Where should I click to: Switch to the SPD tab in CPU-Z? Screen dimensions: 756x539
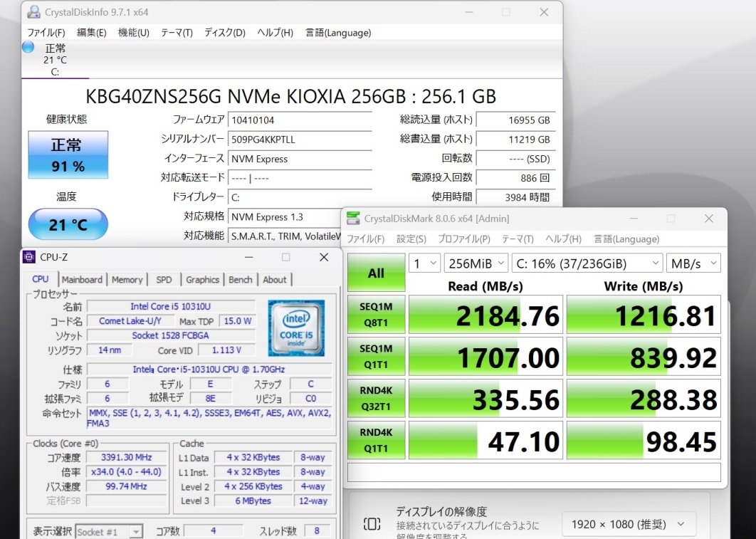[x=163, y=280]
